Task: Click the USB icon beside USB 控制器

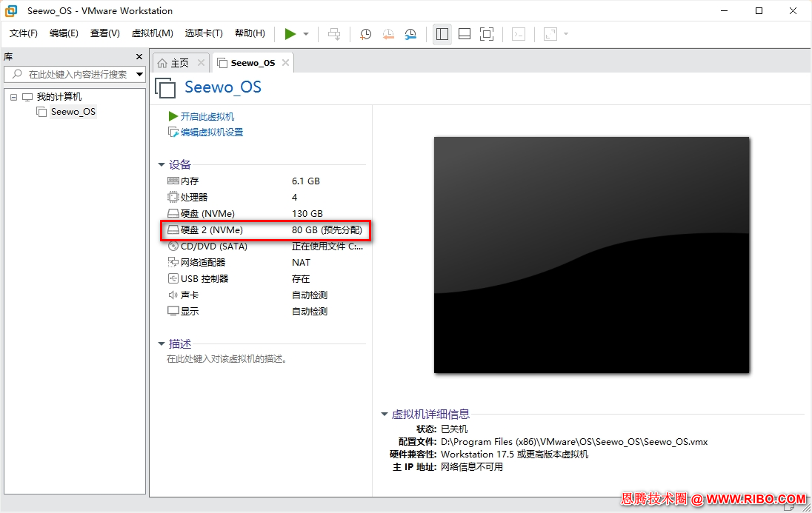Action: [173, 278]
